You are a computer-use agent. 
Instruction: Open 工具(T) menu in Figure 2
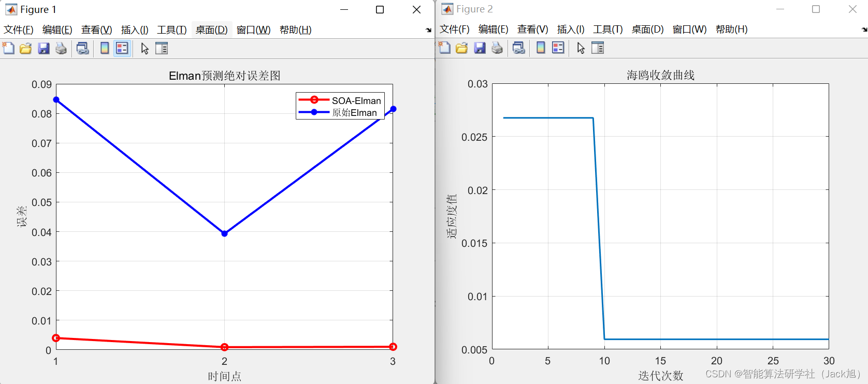pos(608,29)
